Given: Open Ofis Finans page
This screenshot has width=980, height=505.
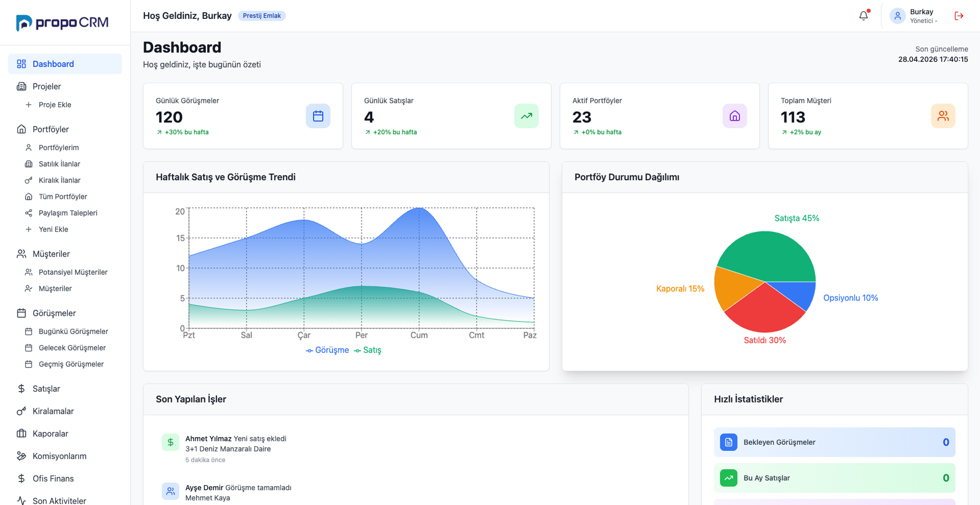Looking at the screenshot, I should 65,478.
